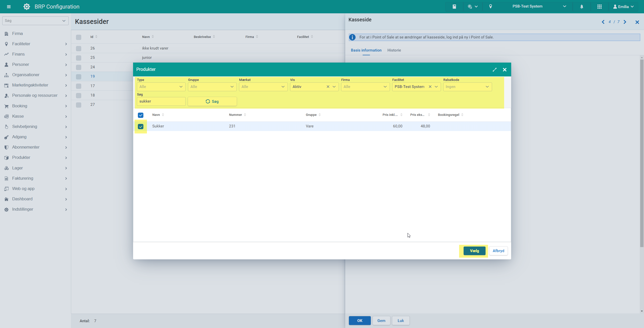
Task: Click the Søg text field containing sukker
Action: tap(161, 101)
